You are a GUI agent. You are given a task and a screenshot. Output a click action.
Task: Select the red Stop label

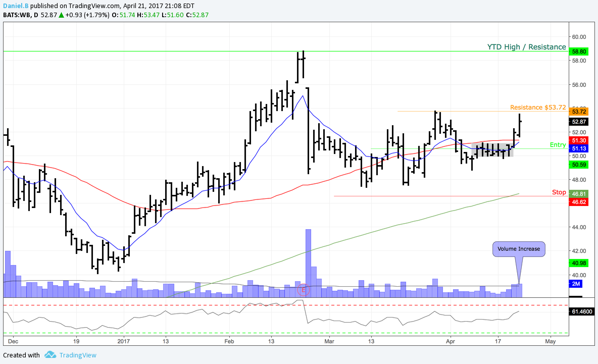[559, 192]
